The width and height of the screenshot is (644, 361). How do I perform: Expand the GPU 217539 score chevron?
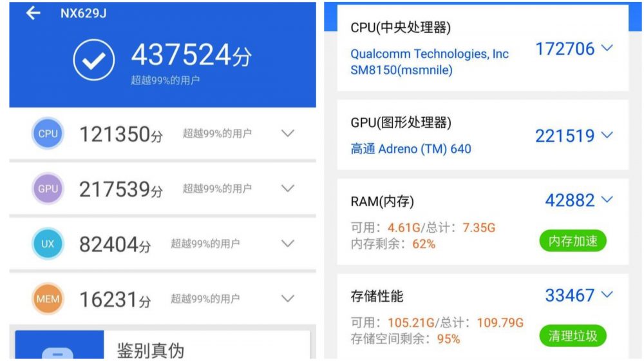[288, 189]
